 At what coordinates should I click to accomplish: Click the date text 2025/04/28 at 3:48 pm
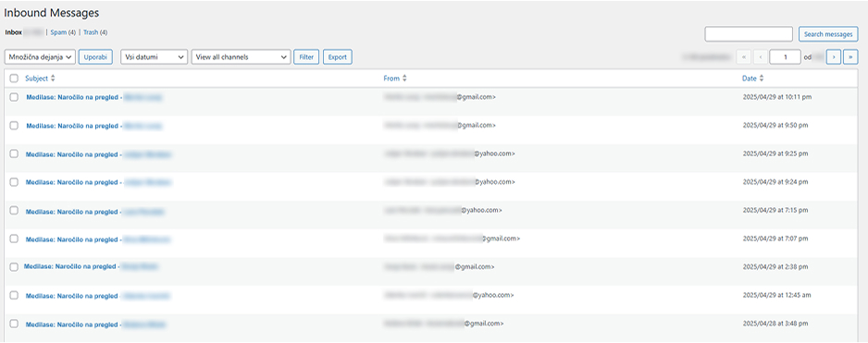pyautogui.click(x=775, y=323)
